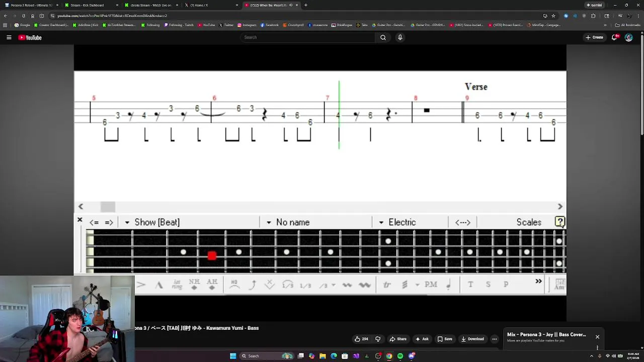Switch to the cbrake Stream tab
The width and height of the screenshot is (644, 362).
coord(150,5)
